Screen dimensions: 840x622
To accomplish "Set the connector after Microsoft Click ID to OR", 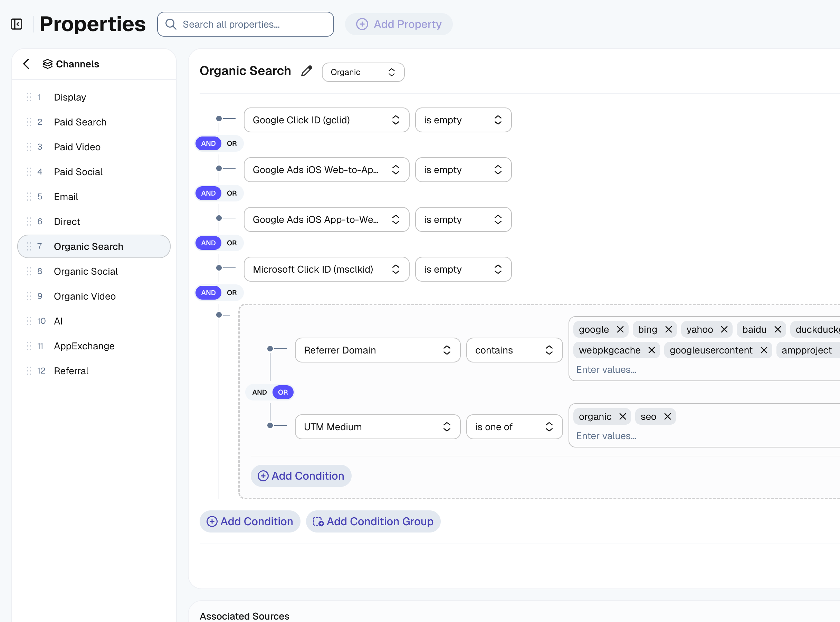I will tap(232, 293).
